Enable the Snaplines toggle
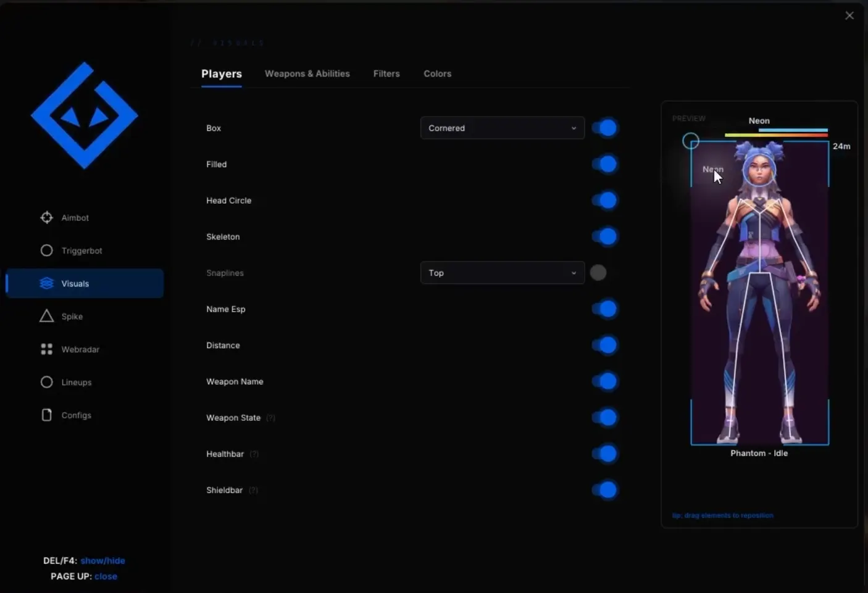Screen dimensions: 868x593 (x=599, y=273)
